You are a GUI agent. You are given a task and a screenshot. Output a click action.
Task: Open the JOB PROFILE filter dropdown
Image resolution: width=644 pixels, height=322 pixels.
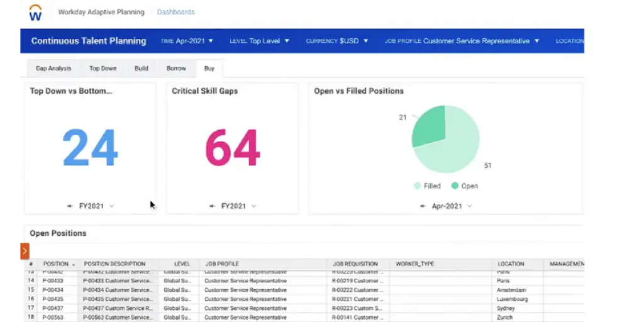click(462, 41)
